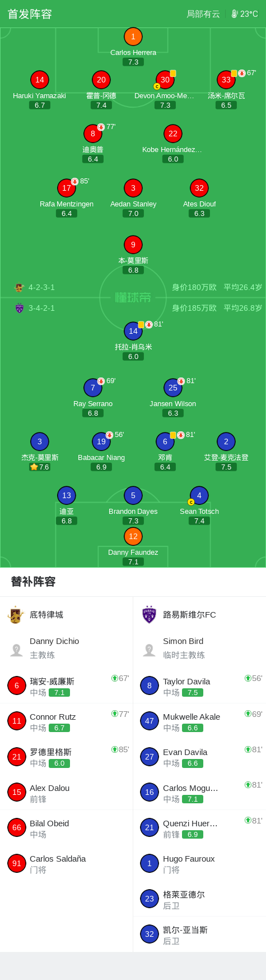266x980 pixels.
Task: Select the 4-2-3-1 formation label
Action: [41, 287]
